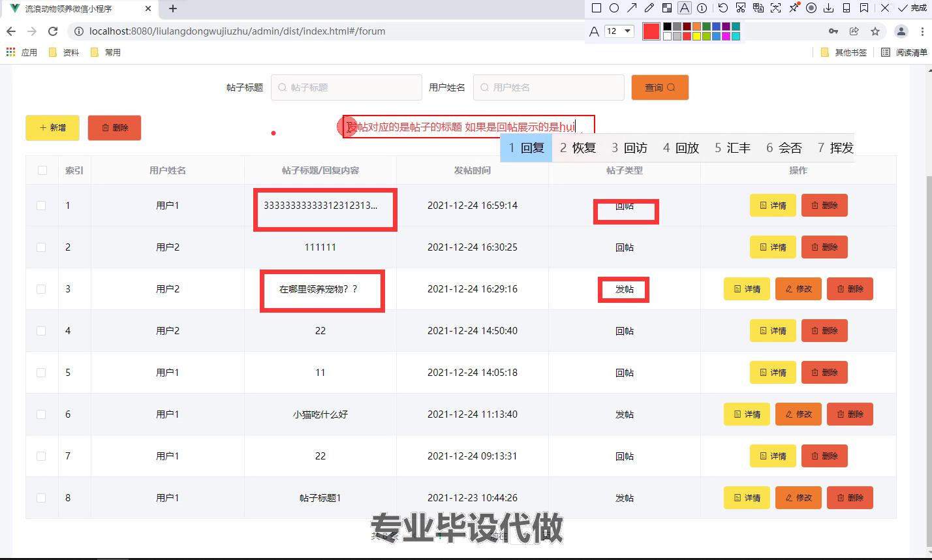Click the bookmark icon in screenshot toolbar
This screenshot has width=932, height=560.
(x=864, y=8)
